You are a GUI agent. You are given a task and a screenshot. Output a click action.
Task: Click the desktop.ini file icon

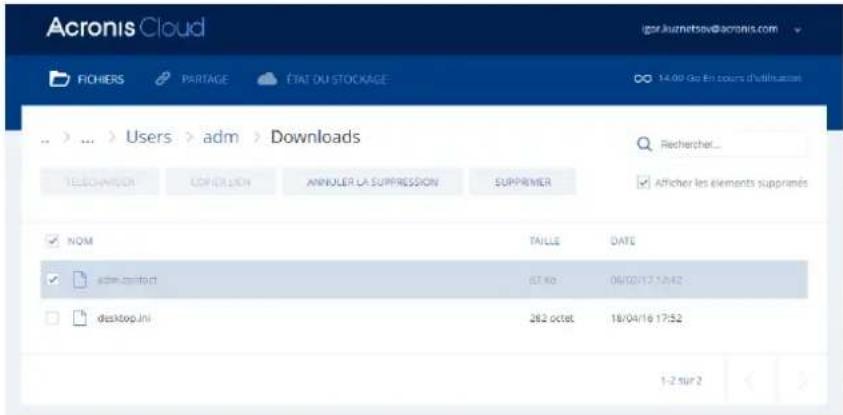click(x=80, y=318)
